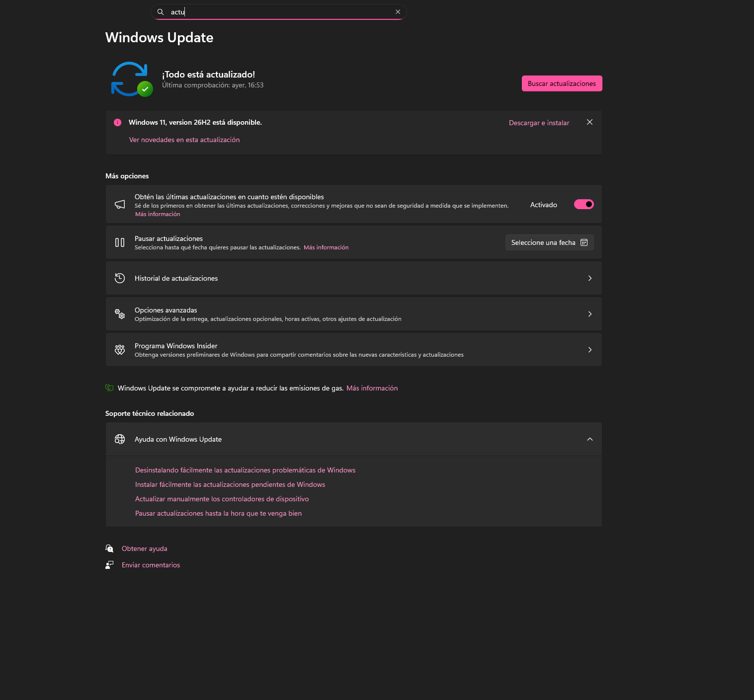Click Obtener ayuda link
754x700 pixels.
pyautogui.click(x=144, y=548)
